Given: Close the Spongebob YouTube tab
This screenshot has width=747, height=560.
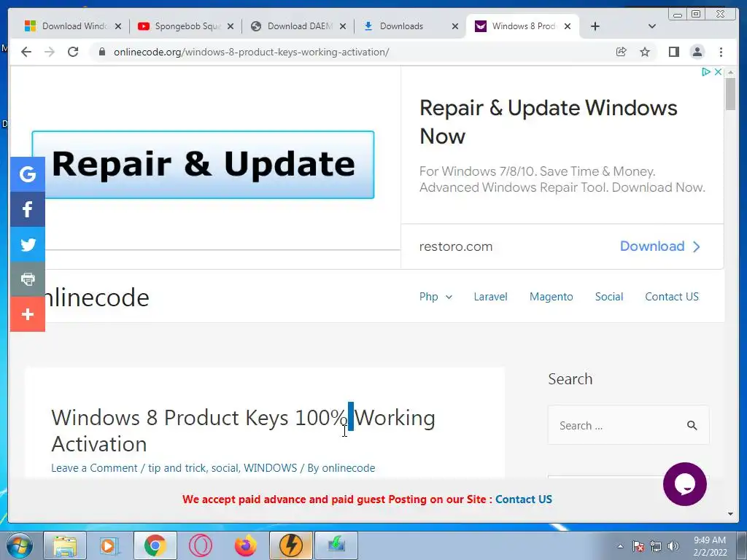Looking at the screenshot, I should (231, 26).
